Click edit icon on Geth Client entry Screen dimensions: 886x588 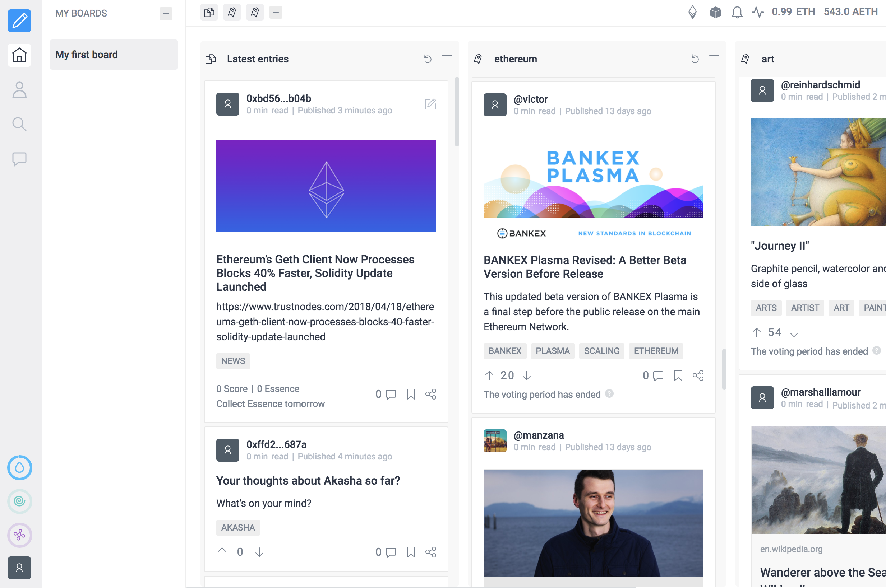point(430,104)
